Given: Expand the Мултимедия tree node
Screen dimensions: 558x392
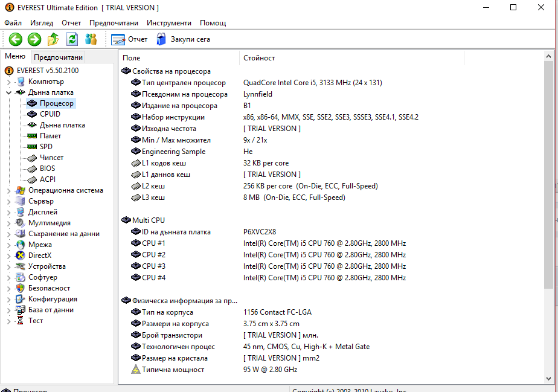Looking at the screenshot, I should (8, 223).
